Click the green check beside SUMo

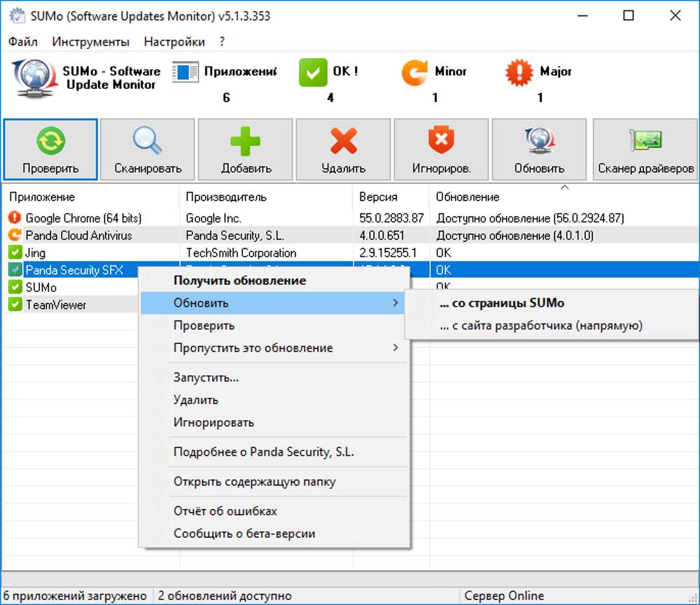click(x=15, y=287)
